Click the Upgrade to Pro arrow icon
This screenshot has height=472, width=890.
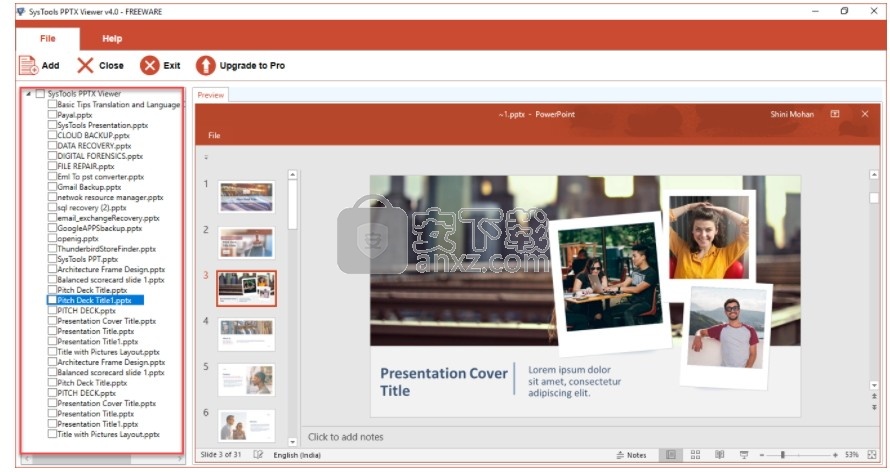point(205,65)
